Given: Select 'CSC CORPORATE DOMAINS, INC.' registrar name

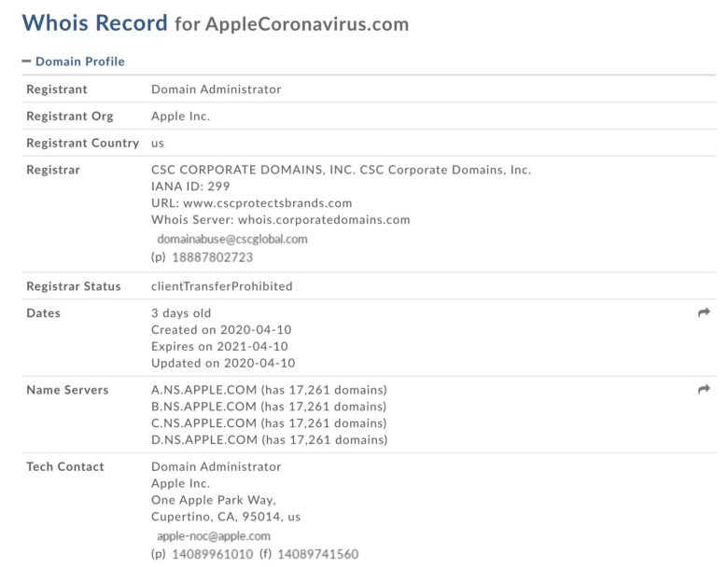Looking at the screenshot, I should (x=253, y=170).
